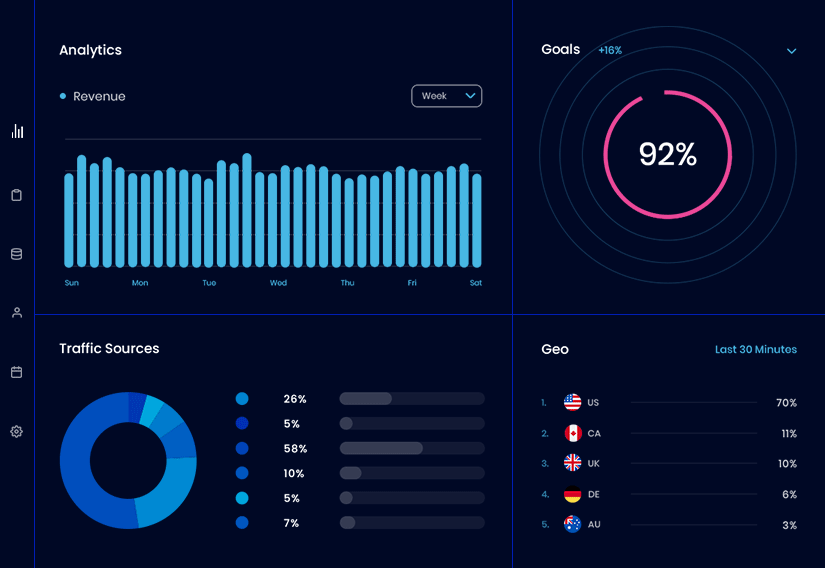Select the UK flag icon

(572, 463)
